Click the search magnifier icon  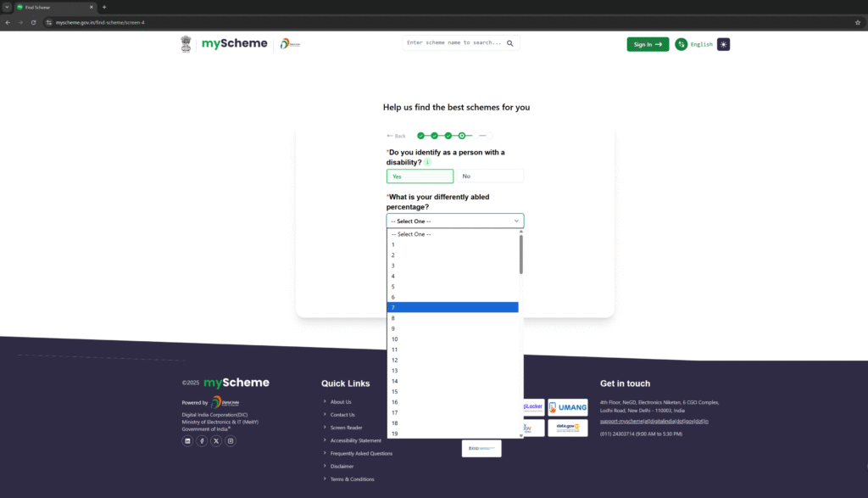pyautogui.click(x=510, y=42)
